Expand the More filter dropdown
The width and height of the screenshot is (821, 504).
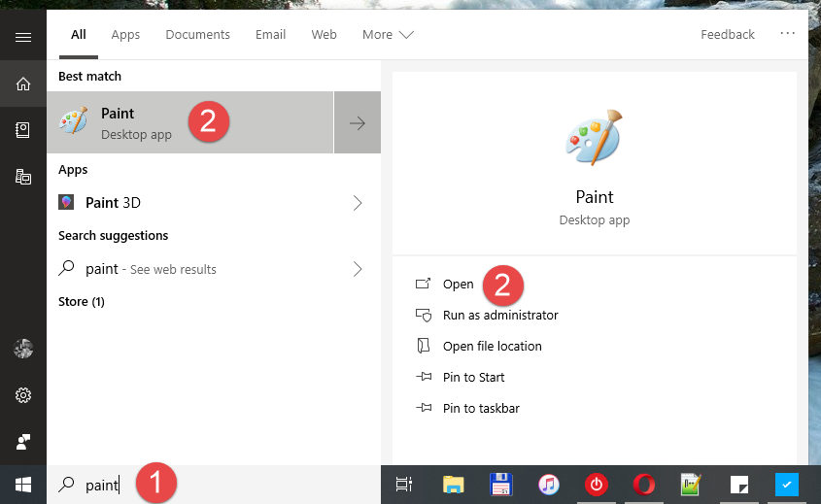point(388,35)
